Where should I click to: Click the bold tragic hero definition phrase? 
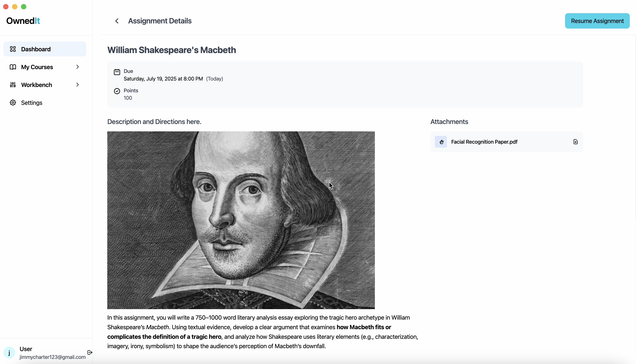[x=249, y=332]
